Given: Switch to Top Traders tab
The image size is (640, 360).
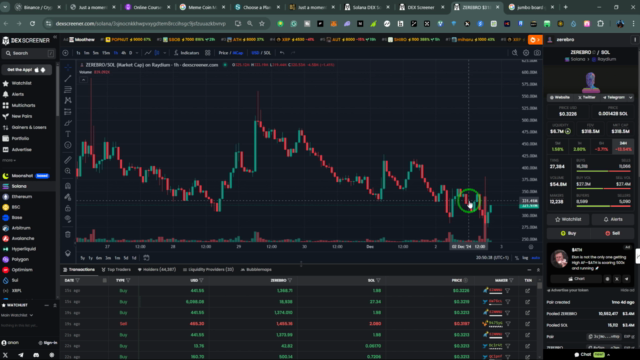Looking at the screenshot, I should pos(116,269).
